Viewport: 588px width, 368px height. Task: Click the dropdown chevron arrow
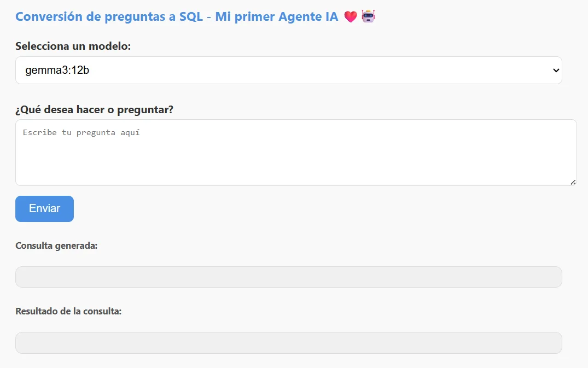click(x=556, y=71)
